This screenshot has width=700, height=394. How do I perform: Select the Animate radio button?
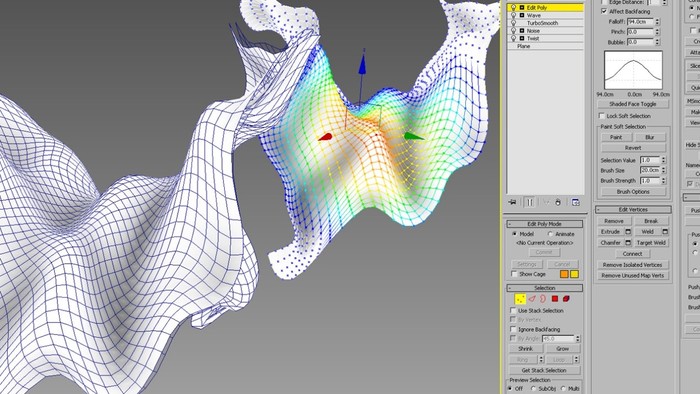coord(550,234)
